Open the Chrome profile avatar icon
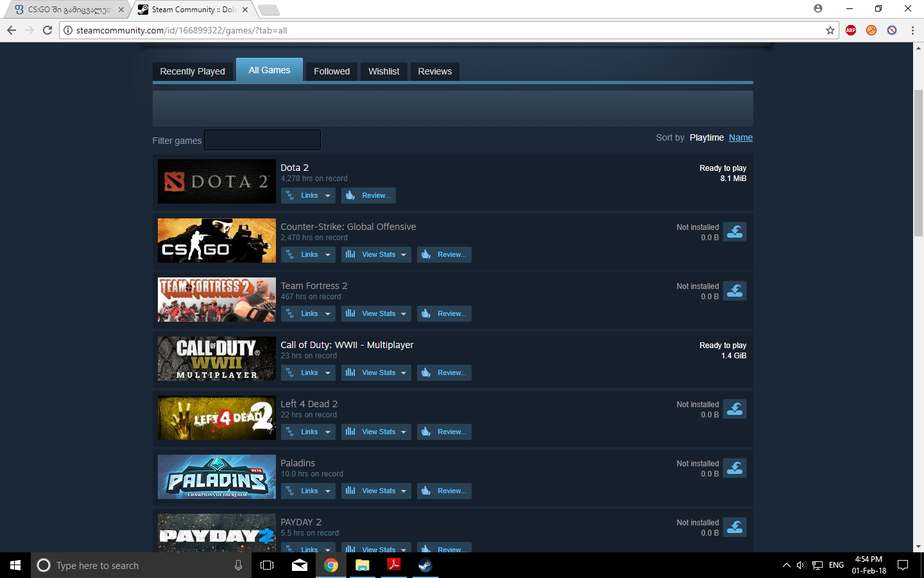The width and height of the screenshot is (924, 578). point(818,8)
